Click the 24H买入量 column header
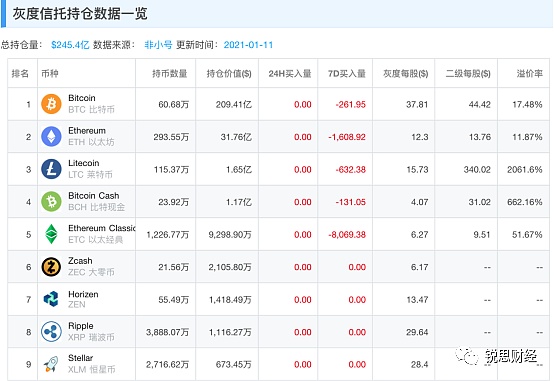Image resolution: width=554 pixels, height=381 pixels. click(290, 74)
